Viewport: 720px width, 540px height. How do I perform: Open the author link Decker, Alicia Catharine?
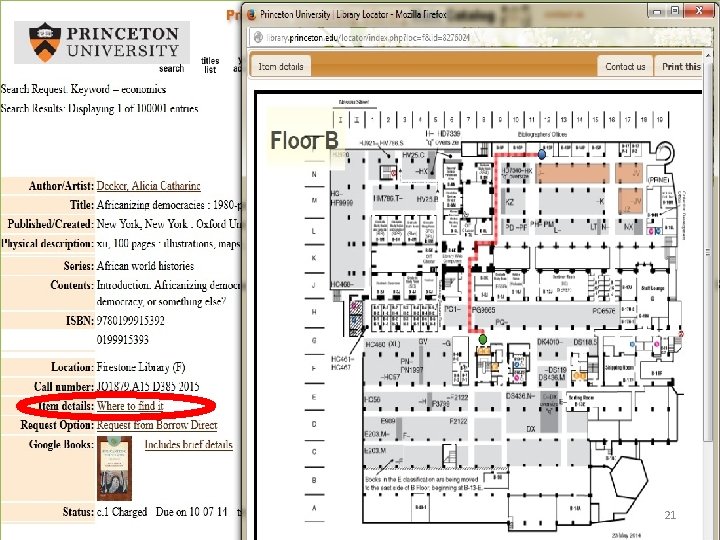tap(148, 186)
